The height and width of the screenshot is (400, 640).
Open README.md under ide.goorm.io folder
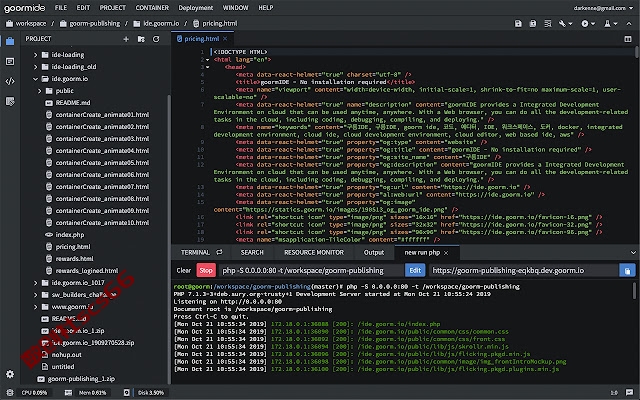[73, 103]
